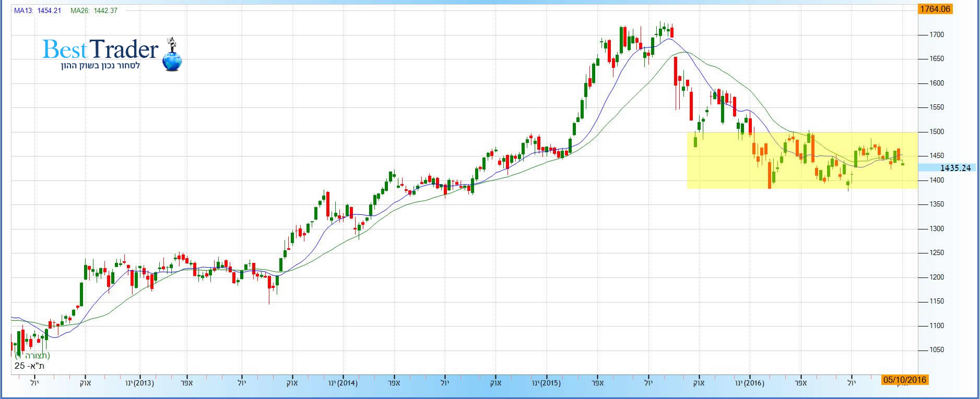Click the BestTrader logo text

click(x=100, y=50)
